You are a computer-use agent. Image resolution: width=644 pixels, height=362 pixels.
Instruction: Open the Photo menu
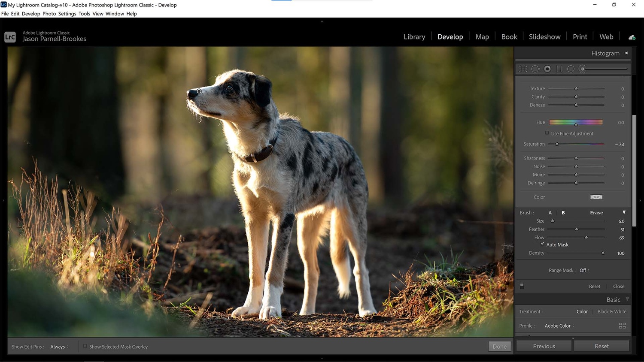[49, 14]
